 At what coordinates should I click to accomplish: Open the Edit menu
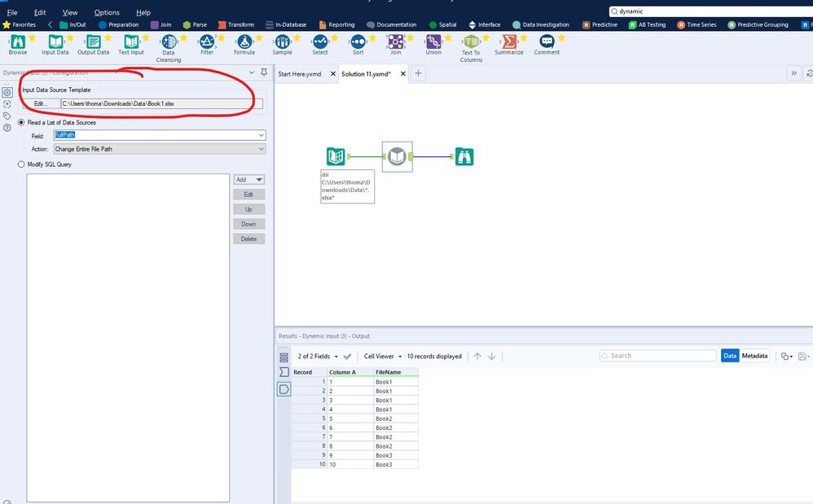click(x=40, y=12)
